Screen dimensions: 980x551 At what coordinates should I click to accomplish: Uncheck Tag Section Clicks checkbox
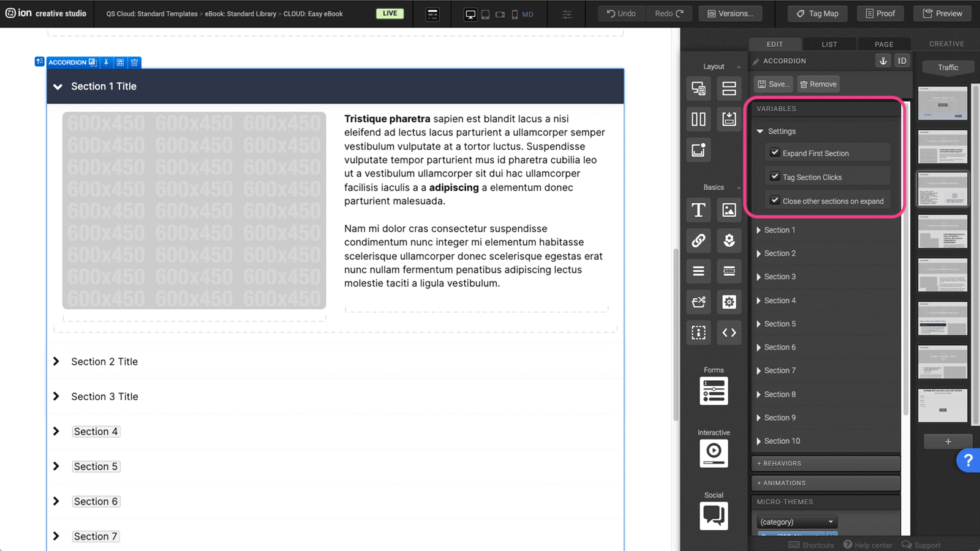tap(775, 176)
